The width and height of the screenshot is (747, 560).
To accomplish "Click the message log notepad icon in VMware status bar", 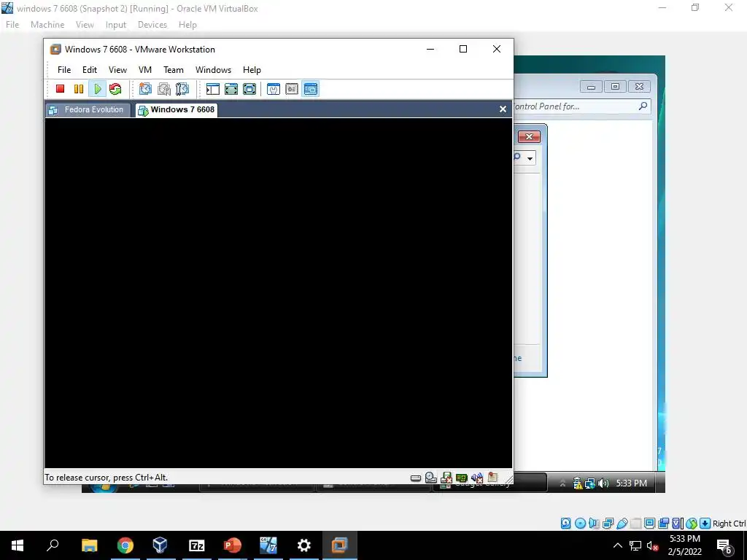I will click(492, 477).
